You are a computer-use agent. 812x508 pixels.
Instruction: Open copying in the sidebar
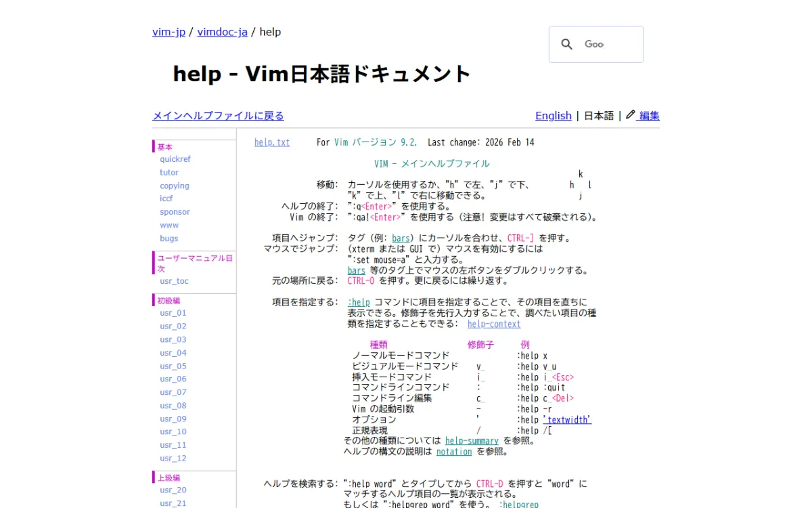click(x=175, y=186)
